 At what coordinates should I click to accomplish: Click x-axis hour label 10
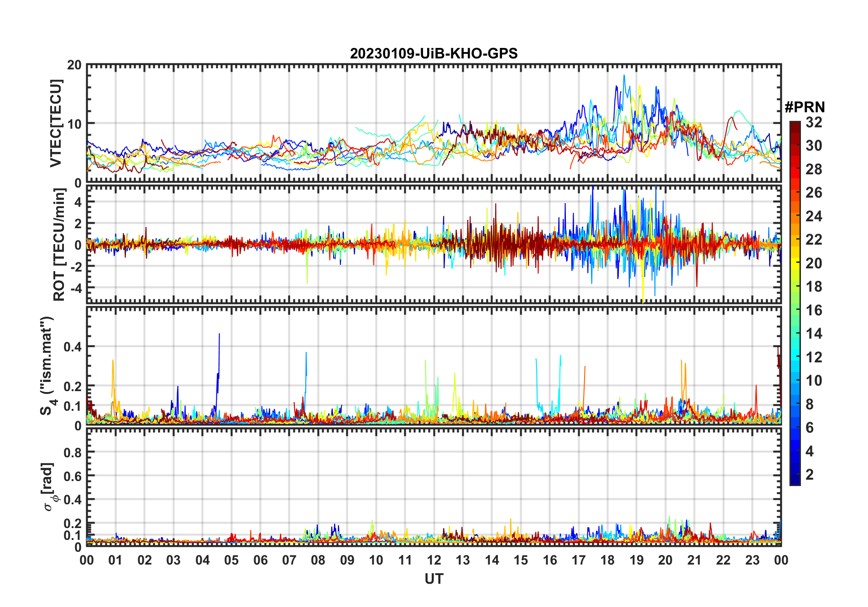[376, 560]
